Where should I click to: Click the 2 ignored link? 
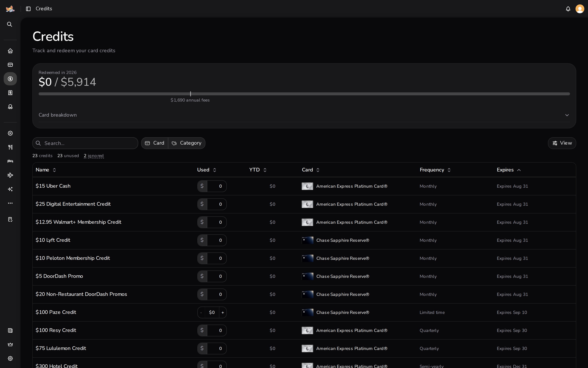point(94,156)
